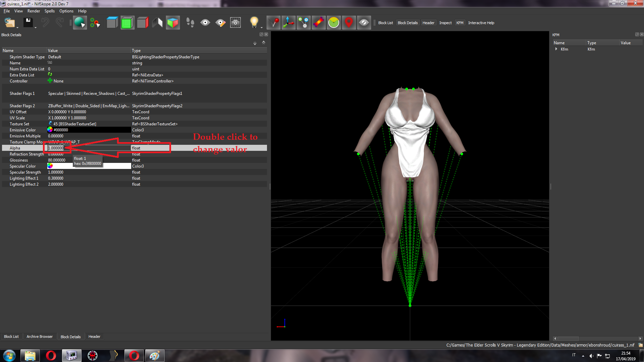644x362 pixels.
Task: Toggle the green circle shading icon
Action: tap(334, 23)
